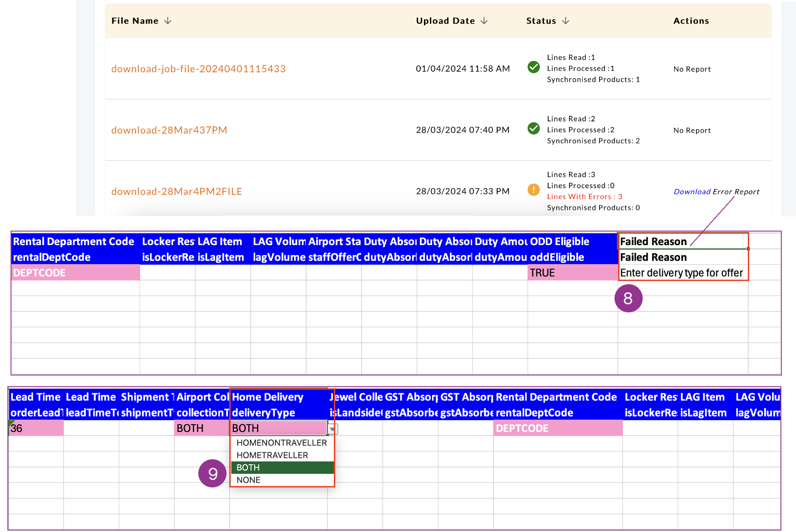Click green success checkmark for download-job-file
Screen dimensions: 796x532
tap(534, 67)
